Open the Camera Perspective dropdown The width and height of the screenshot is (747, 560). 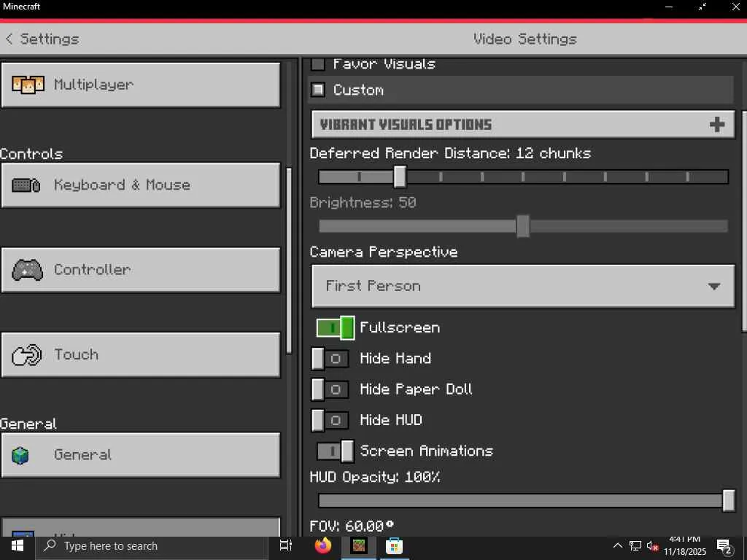[x=523, y=286]
